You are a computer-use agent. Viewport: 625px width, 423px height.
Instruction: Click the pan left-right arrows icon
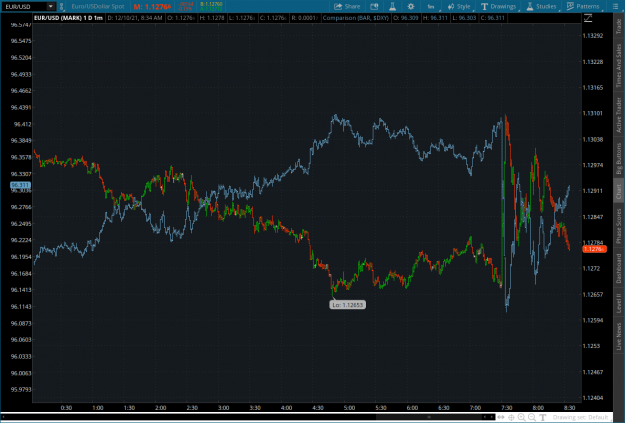[x=501, y=417]
